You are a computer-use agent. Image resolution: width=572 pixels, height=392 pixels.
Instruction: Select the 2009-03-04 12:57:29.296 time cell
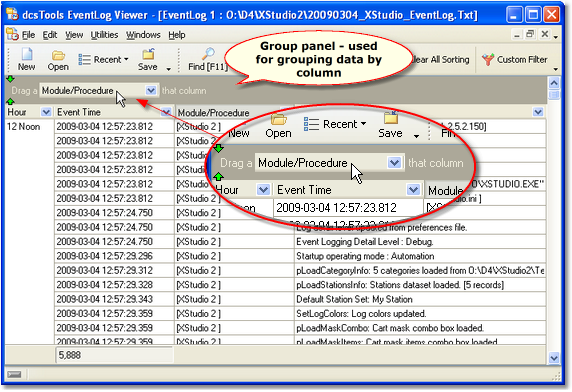[114, 256]
